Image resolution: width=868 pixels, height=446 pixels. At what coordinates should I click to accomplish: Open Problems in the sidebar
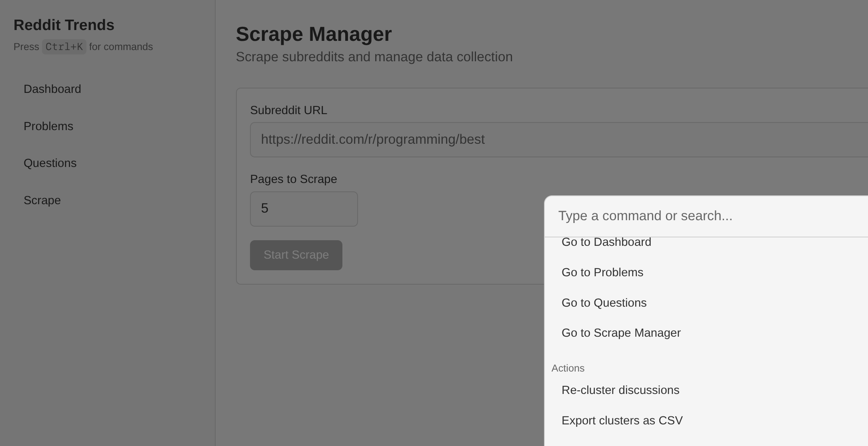(x=48, y=126)
